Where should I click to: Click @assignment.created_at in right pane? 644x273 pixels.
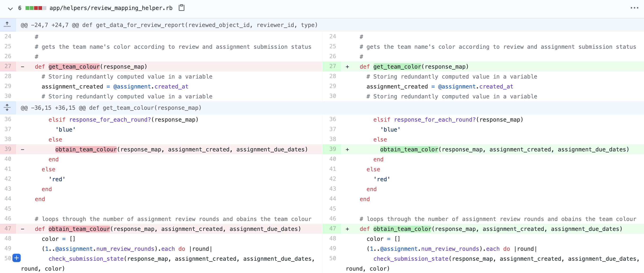[475, 87]
